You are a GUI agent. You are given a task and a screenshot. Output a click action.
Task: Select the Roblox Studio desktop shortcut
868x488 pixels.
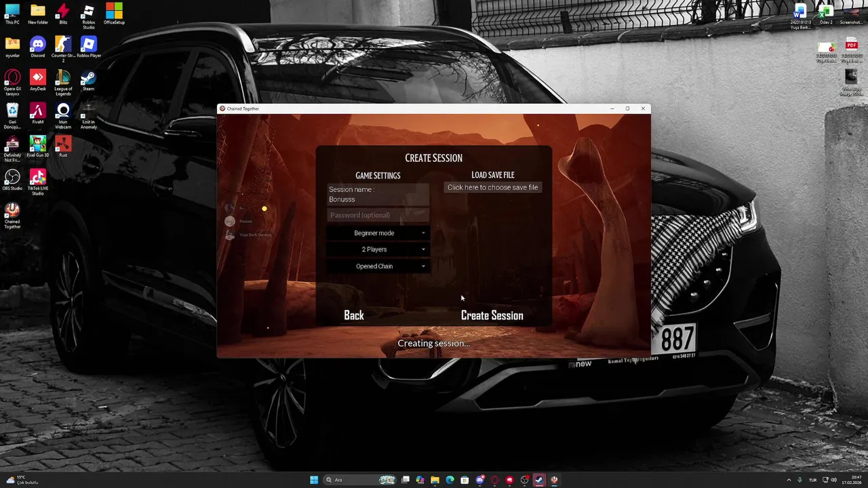coord(88,16)
